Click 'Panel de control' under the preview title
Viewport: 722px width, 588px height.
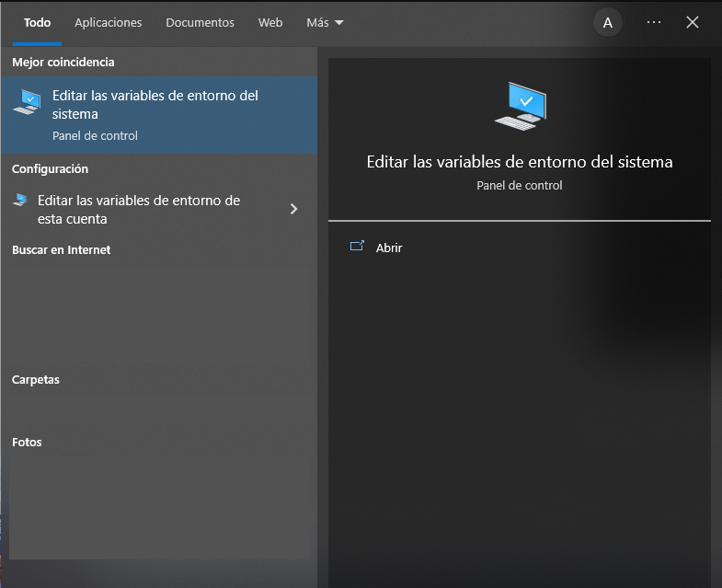(520, 185)
